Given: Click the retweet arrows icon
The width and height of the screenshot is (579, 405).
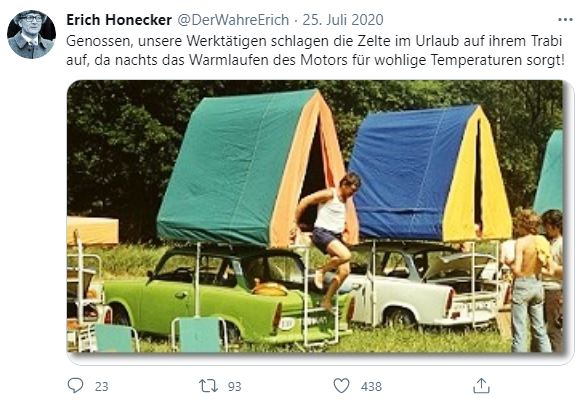Looking at the screenshot, I should (208, 386).
